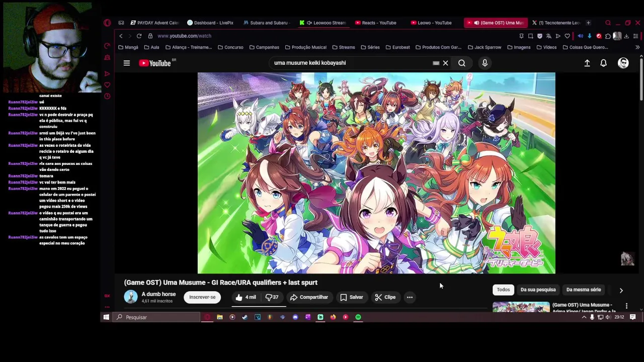Open the Windows notification center

633,317
